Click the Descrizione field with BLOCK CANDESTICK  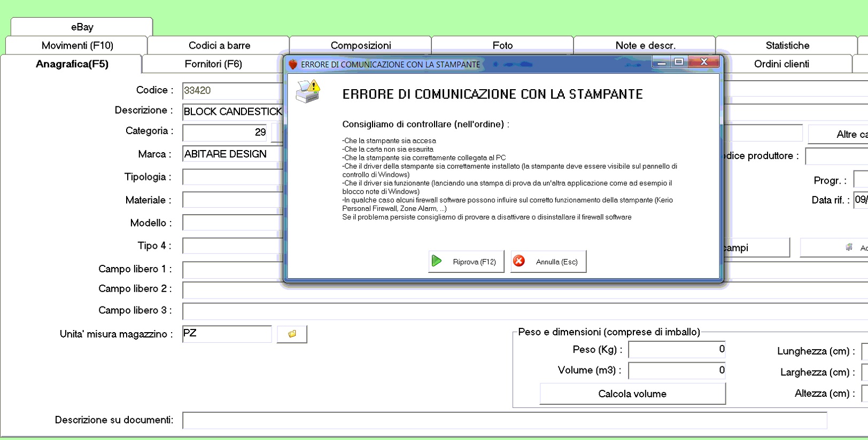[233, 112]
